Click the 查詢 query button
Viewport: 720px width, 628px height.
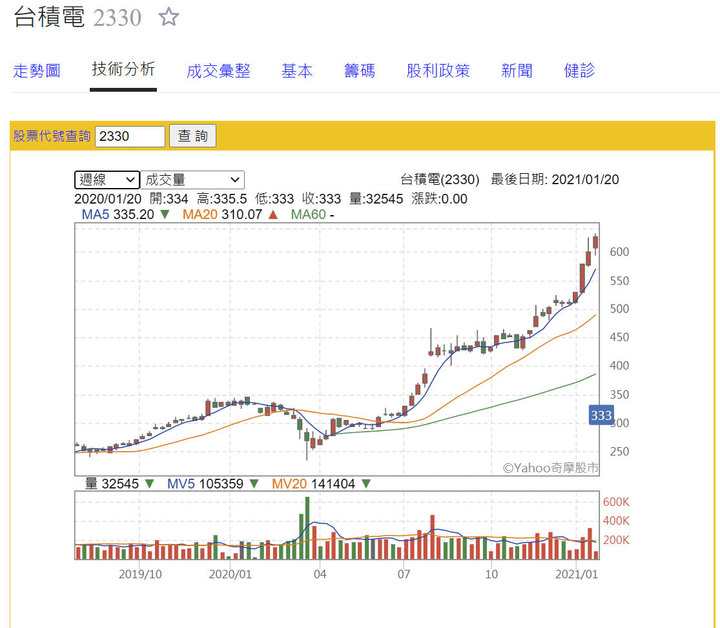(x=193, y=136)
